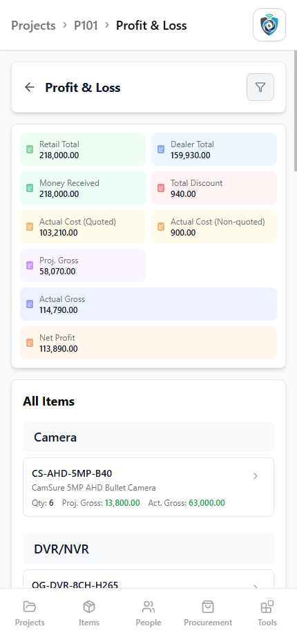The height and width of the screenshot is (644, 297).
Task: Click the All Items heading
Action: [x=49, y=401]
